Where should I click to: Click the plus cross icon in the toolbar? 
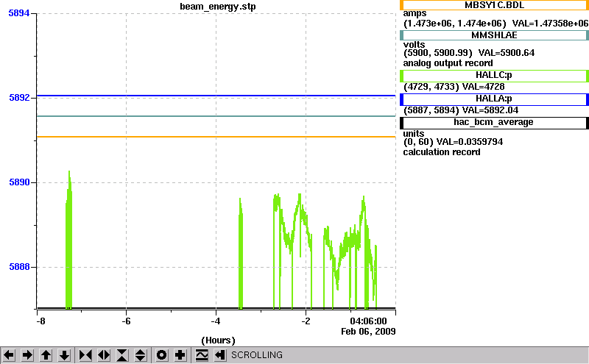pos(180,355)
